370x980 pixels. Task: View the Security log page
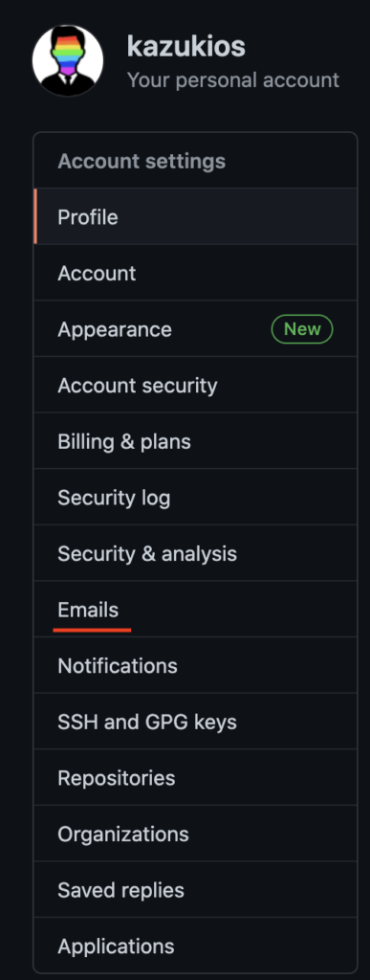[195, 498]
